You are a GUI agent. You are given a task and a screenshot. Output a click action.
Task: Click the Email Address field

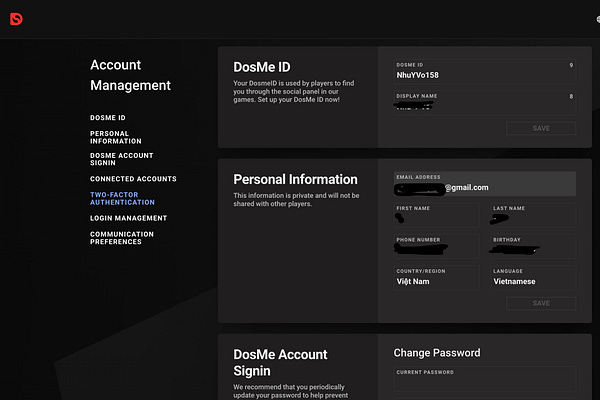(x=485, y=184)
